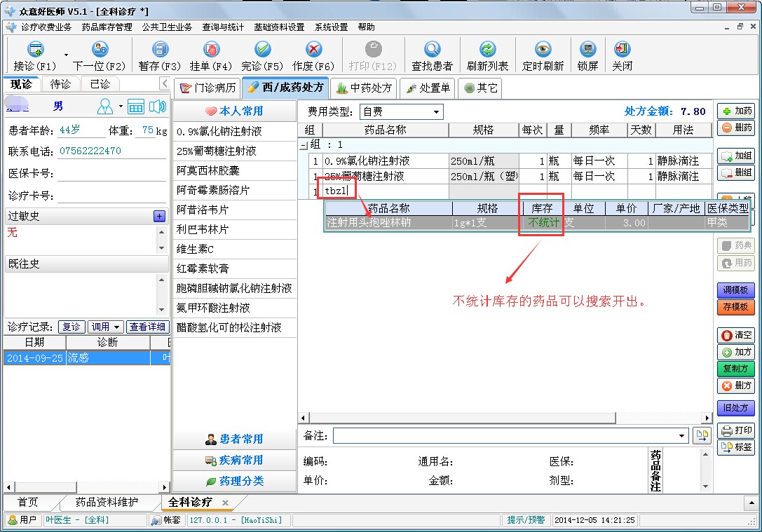Open 公共卫生业务 menu
The height and width of the screenshot is (532, 762).
pyautogui.click(x=167, y=27)
